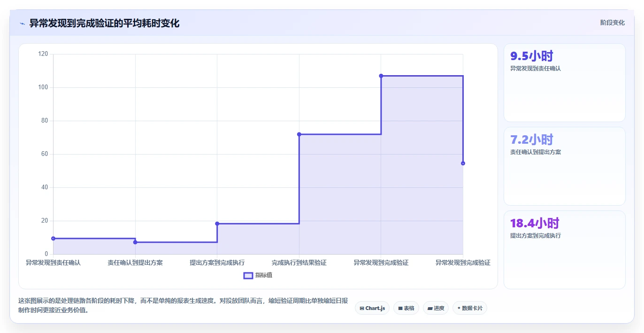Open the Chart.js tag
The image size is (644, 333).
[372, 308]
